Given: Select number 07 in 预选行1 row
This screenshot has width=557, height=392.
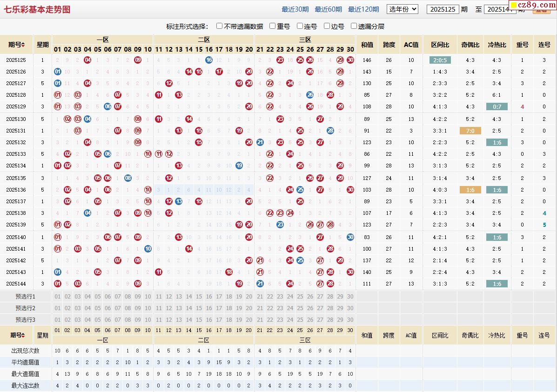Looking at the screenshot, I should pos(118,297).
